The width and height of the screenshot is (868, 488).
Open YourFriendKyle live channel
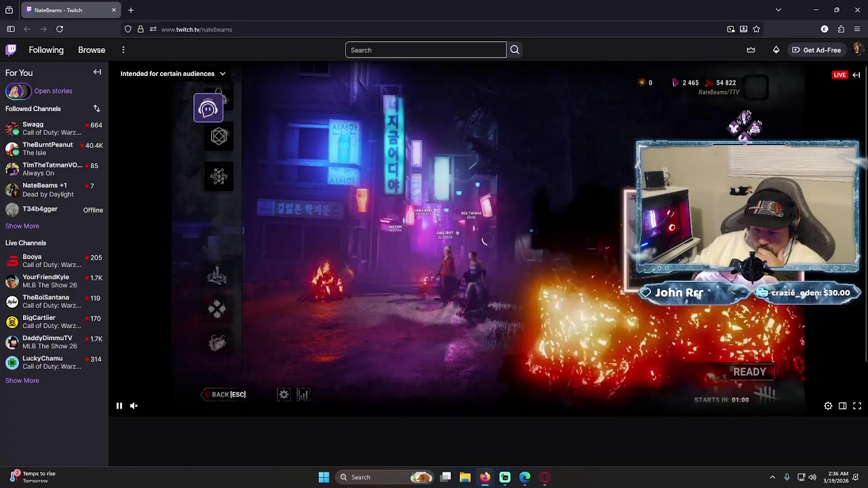pyautogui.click(x=54, y=281)
